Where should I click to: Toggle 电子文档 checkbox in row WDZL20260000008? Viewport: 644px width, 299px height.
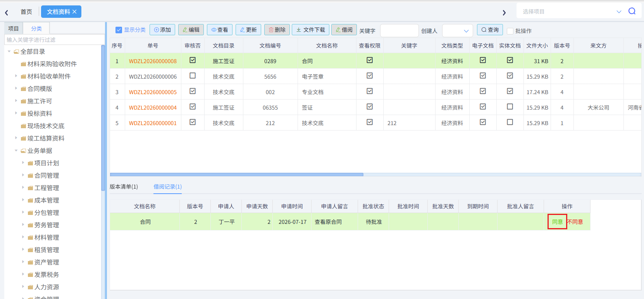tap(483, 60)
